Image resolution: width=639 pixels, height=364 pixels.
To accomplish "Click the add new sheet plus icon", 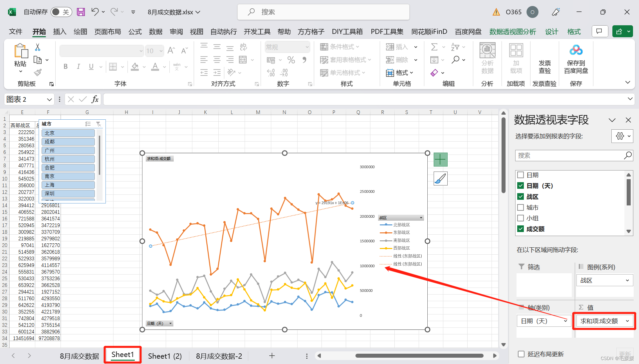I will [272, 356].
